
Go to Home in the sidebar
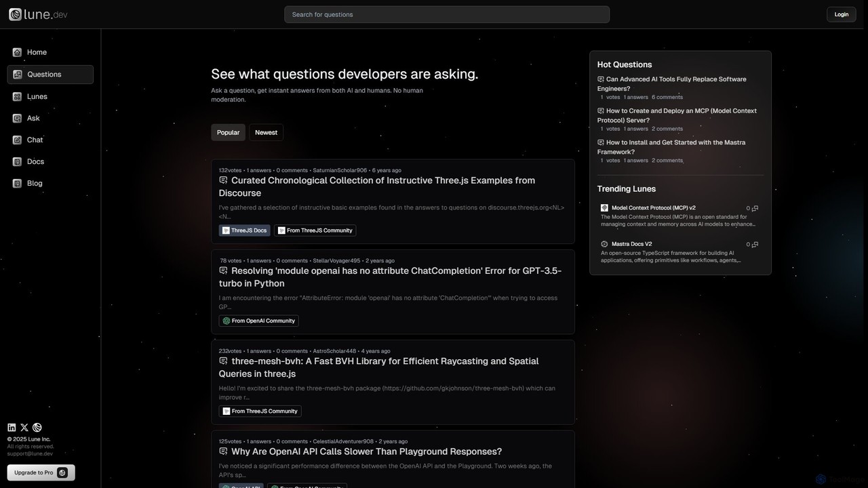[x=50, y=52]
